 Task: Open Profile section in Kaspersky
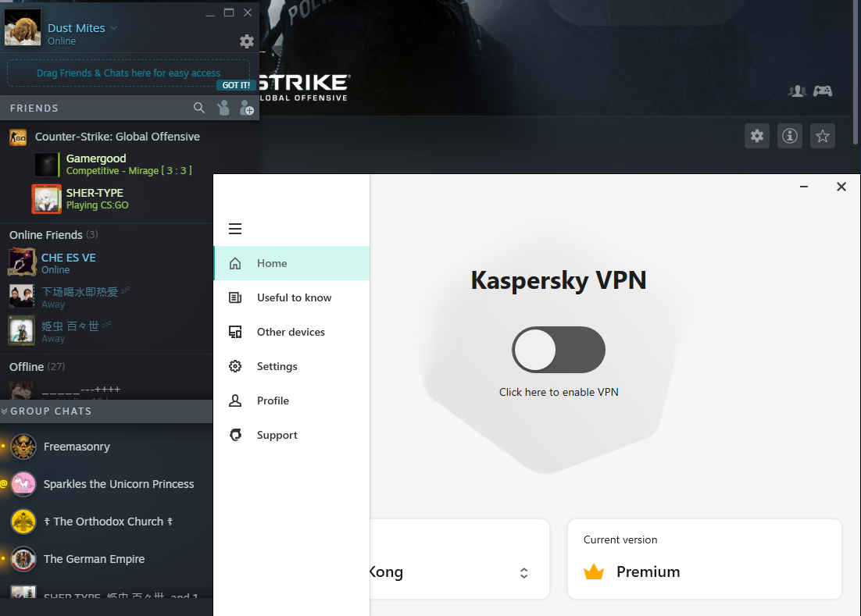click(291, 401)
